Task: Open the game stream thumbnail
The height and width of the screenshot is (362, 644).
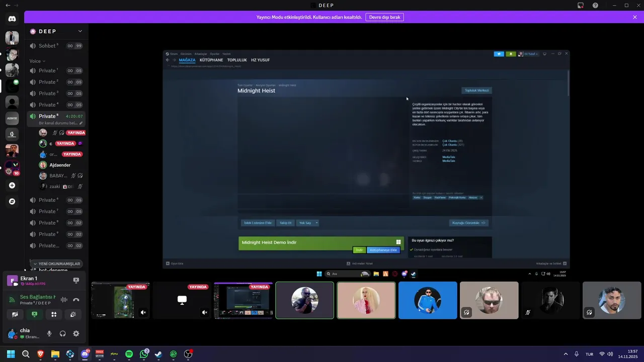Action: click(121, 300)
